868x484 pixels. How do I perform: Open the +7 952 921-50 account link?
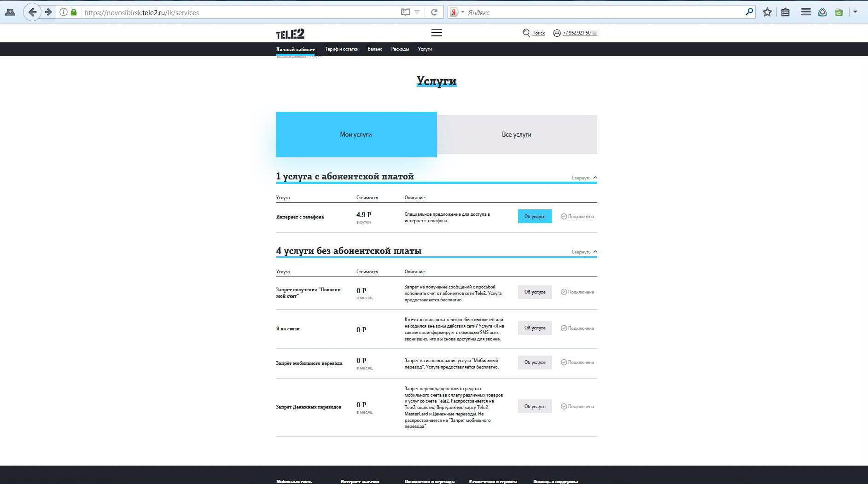coord(580,33)
